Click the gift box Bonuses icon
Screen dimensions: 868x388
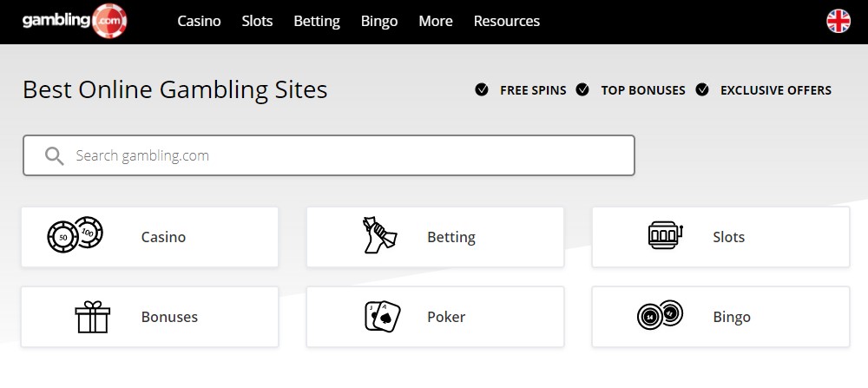coord(93,317)
